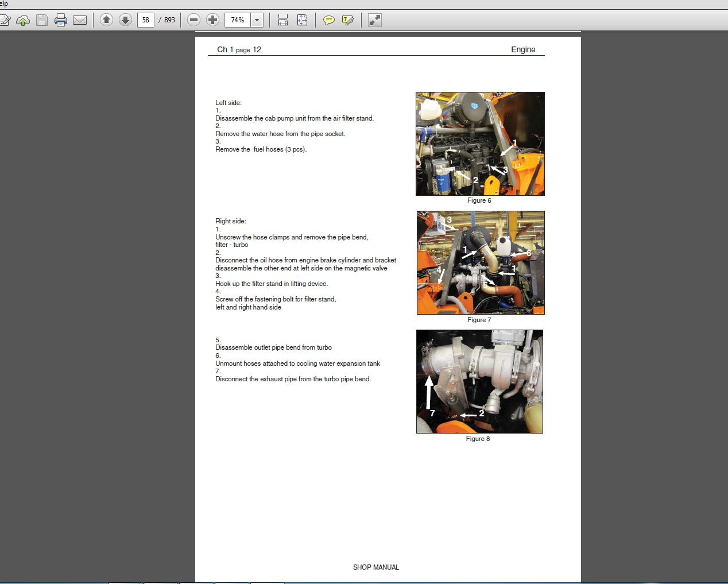Open the Sign and Fill tool
Screen dimensions: 728x584
[x=6, y=20]
